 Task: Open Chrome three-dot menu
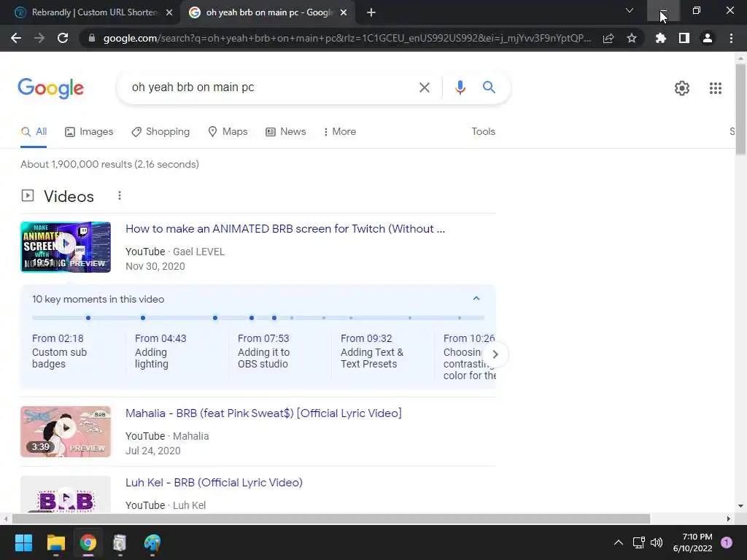point(731,38)
